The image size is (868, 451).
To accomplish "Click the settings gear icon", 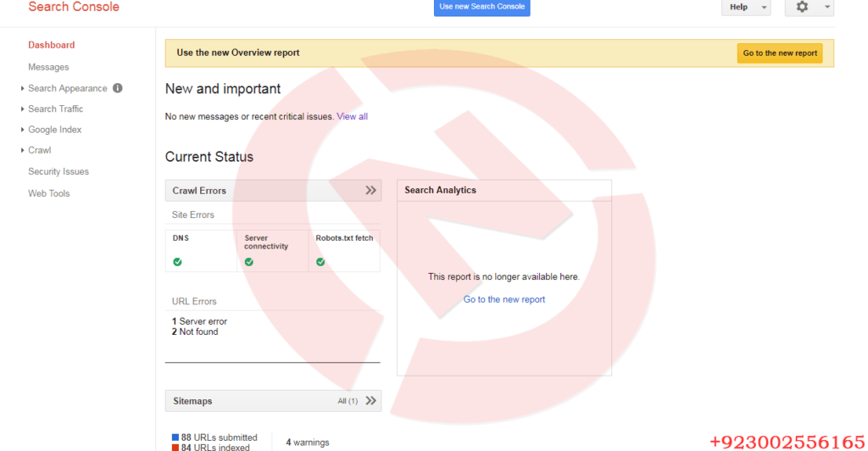I will tap(802, 7).
